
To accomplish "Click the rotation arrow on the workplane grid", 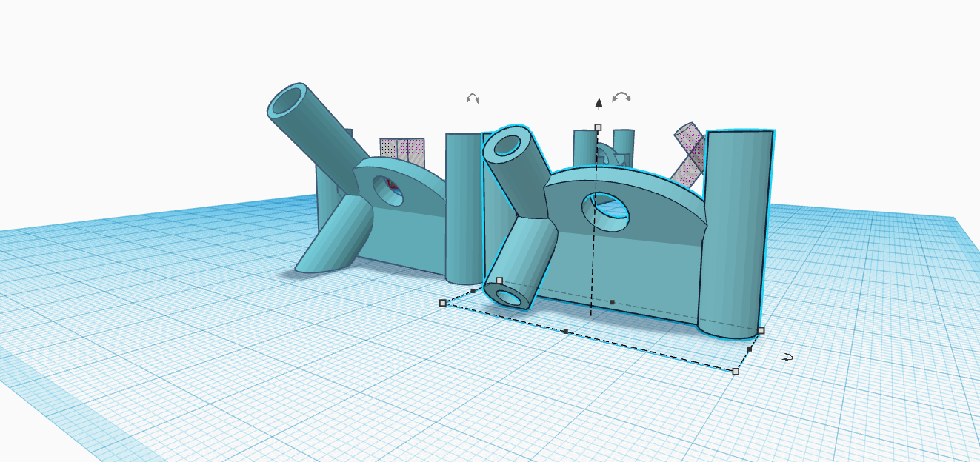I will [789, 358].
